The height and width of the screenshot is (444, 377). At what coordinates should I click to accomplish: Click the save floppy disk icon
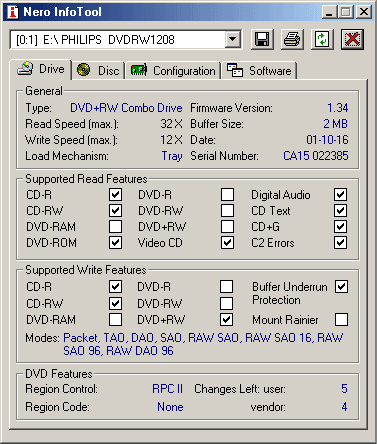[262, 39]
